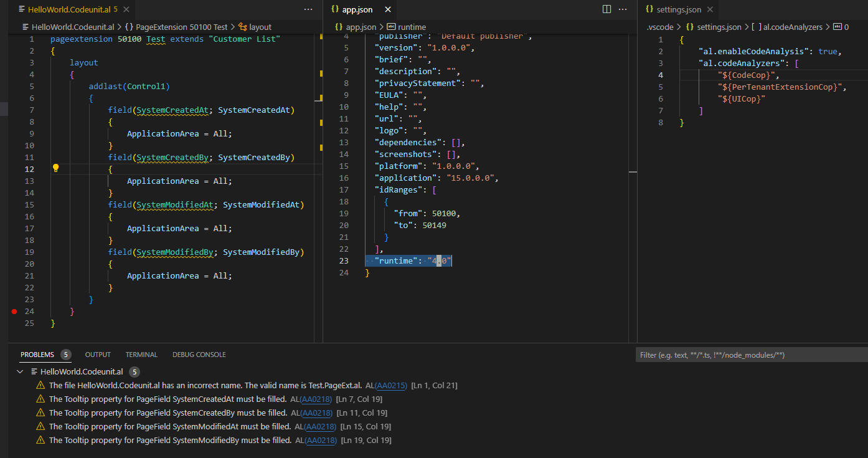This screenshot has width=868, height=458.
Task: Click the quick fix lightbulb on line 12
Action: coord(55,168)
